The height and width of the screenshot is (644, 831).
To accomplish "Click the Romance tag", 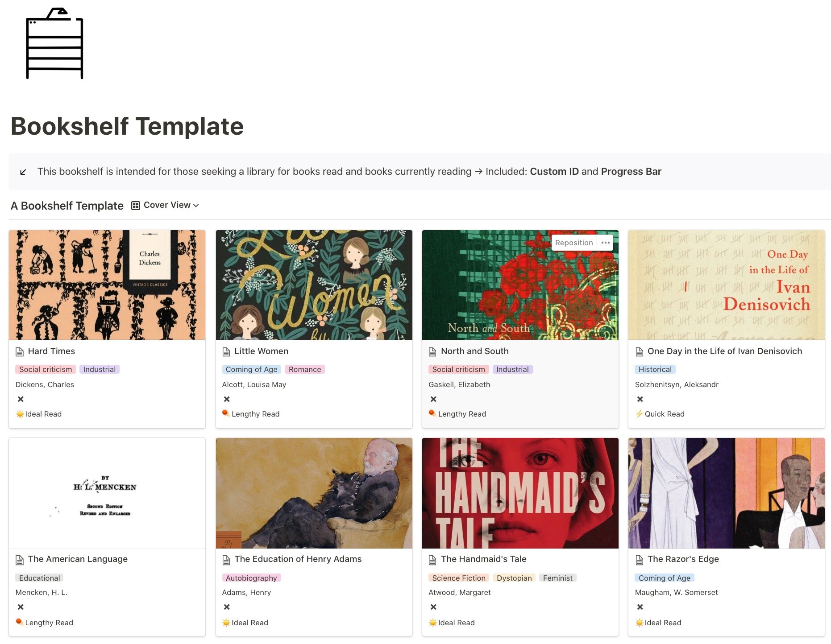I will pos(305,369).
